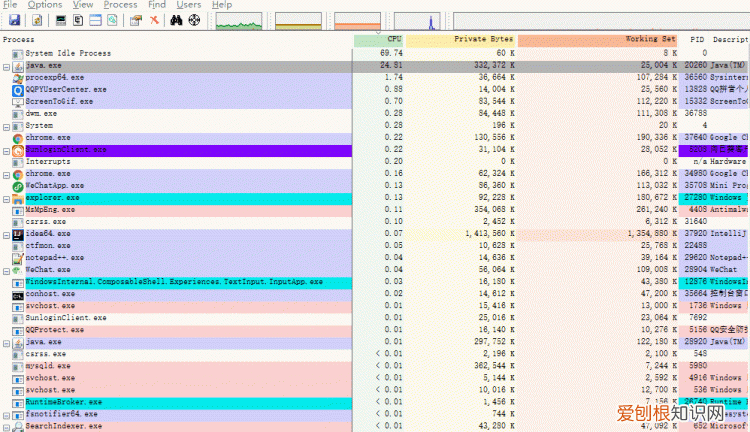Sort by the Description column header
750x432 pixels.
coord(730,40)
